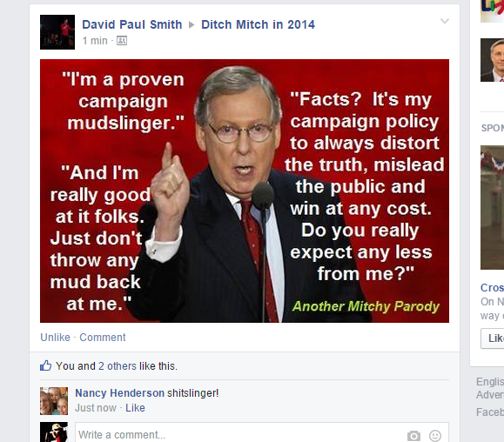Viewport: 504px width, 442px height.
Task: Open the Ditch Mitch in 2014 group
Action: pyautogui.click(x=258, y=24)
